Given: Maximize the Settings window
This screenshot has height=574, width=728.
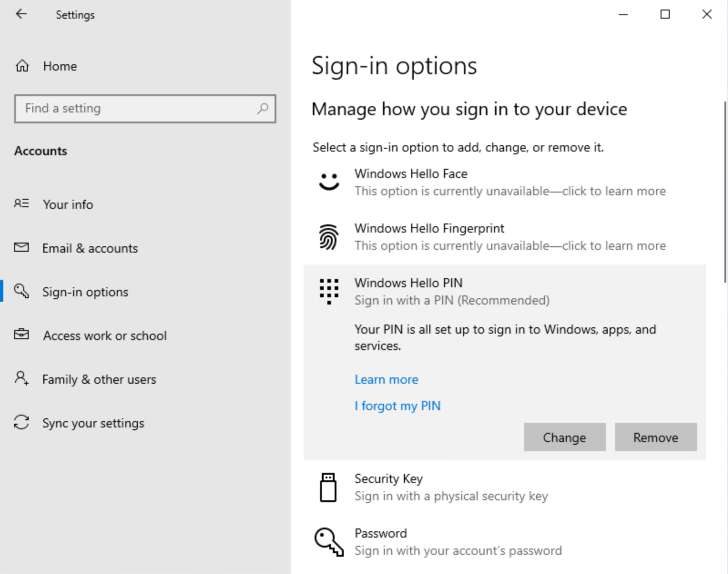Looking at the screenshot, I should [665, 14].
